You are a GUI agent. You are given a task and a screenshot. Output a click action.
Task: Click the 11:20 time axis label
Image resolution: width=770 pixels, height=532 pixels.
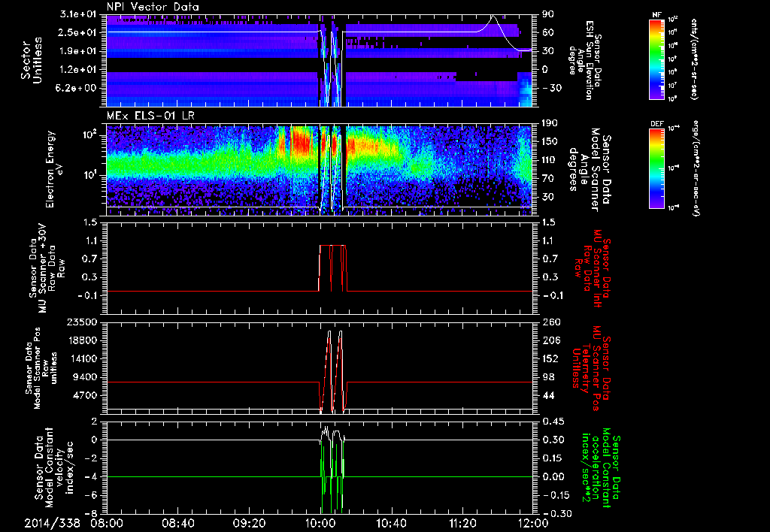(462, 523)
